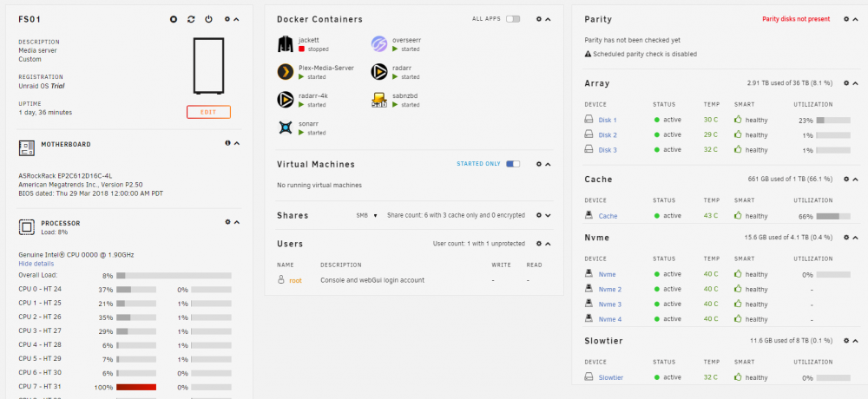The height and width of the screenshot is (399, 868).
Task: Toggle the All Apps switch
Action: pos(513,19)
